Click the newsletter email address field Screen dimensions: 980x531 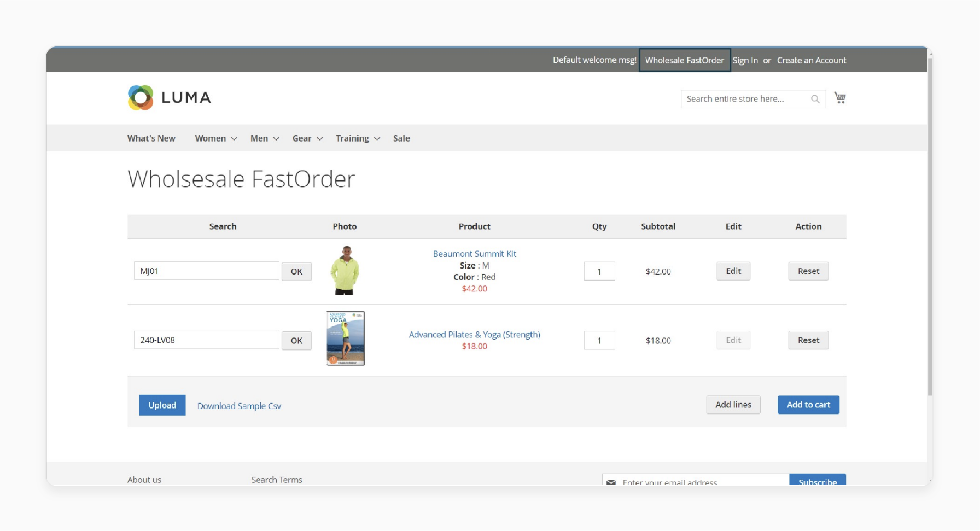(696, 480)
